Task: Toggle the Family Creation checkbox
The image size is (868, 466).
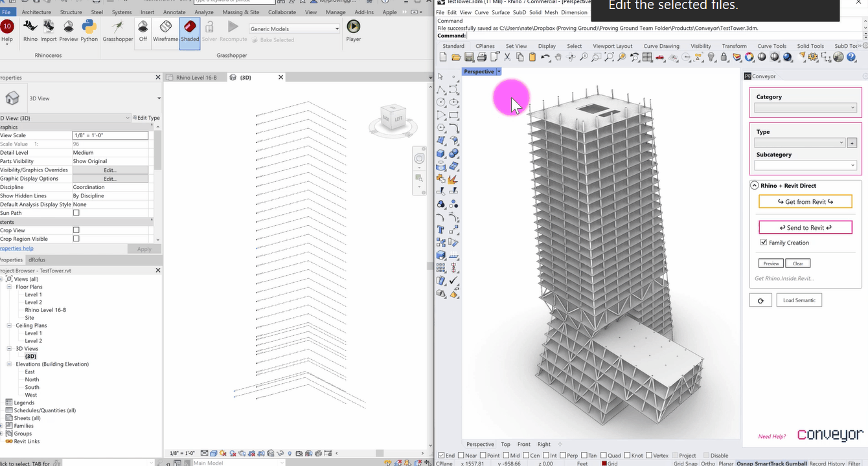Action: coord(764,243)
